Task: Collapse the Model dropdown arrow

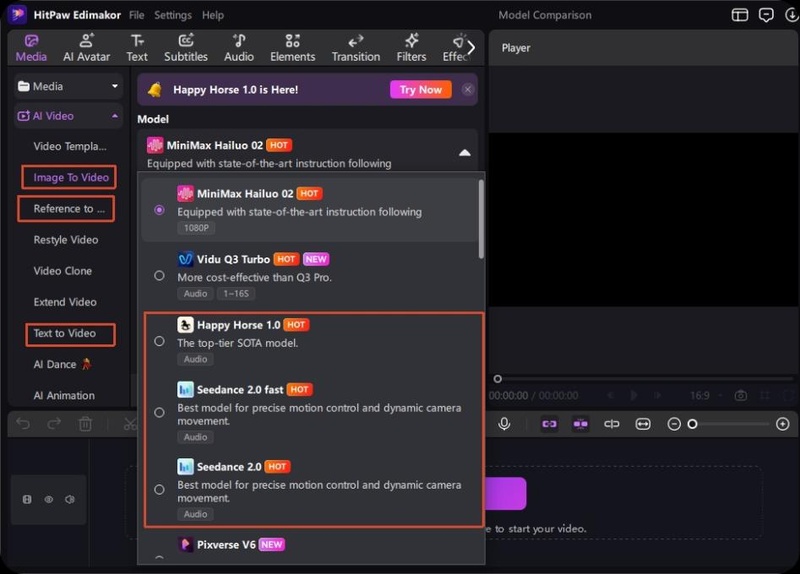Action: 464,153
